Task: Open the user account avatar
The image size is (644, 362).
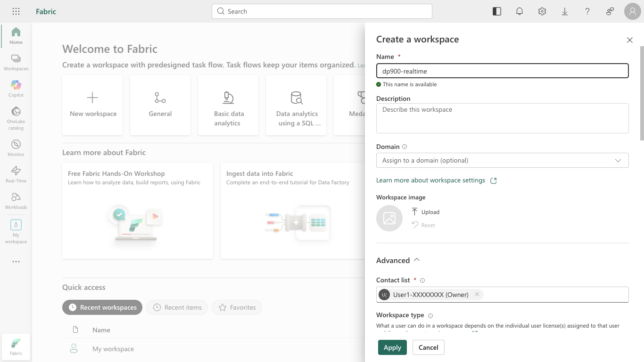Action: [x=633, y=11]
